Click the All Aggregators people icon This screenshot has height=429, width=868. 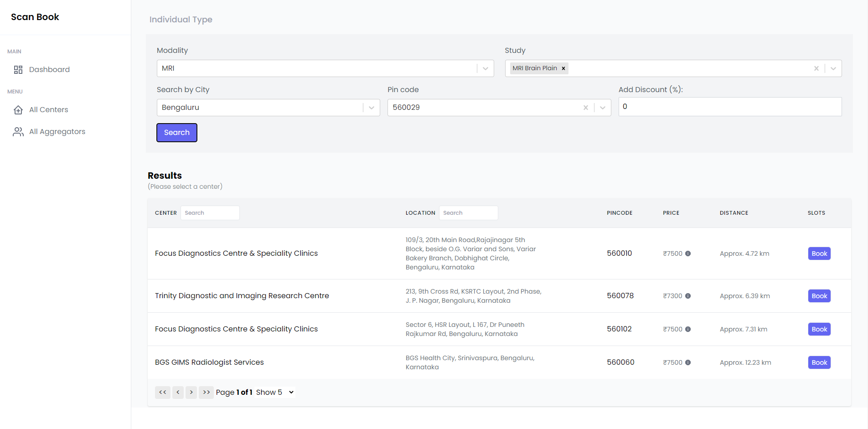coord(18,132)
